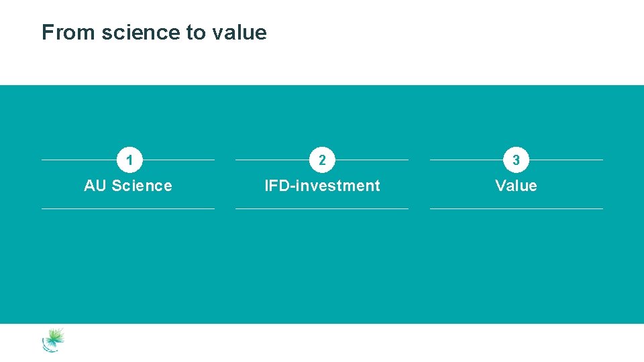Select the line beneath 'IFD-investment'

[322, 208]
